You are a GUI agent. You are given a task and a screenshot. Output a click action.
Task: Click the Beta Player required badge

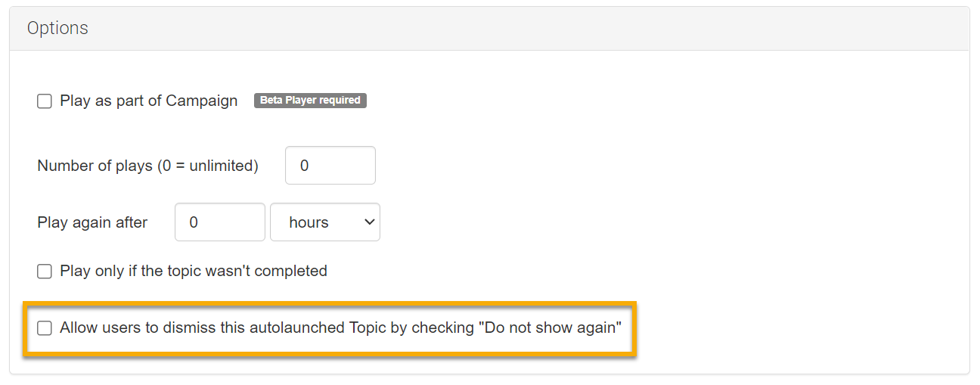310,101
